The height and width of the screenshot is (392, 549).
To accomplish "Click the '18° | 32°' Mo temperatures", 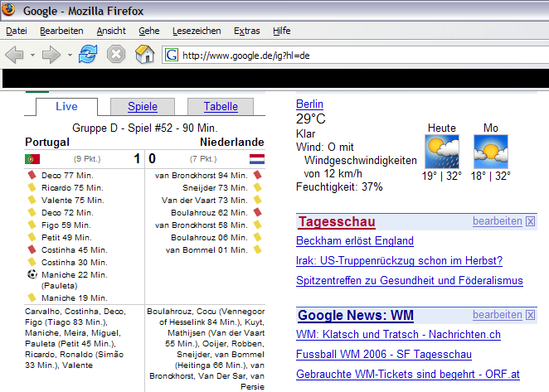I will pos(490,176).
